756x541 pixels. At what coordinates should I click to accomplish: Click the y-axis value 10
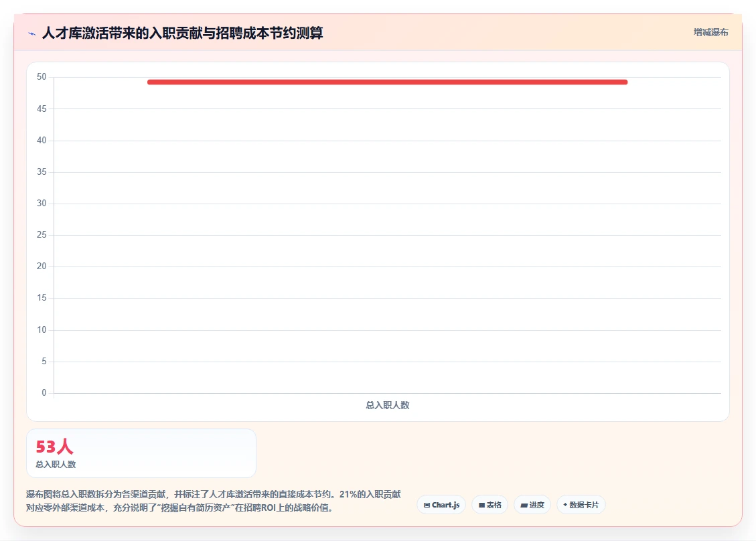tap(42, 330)
